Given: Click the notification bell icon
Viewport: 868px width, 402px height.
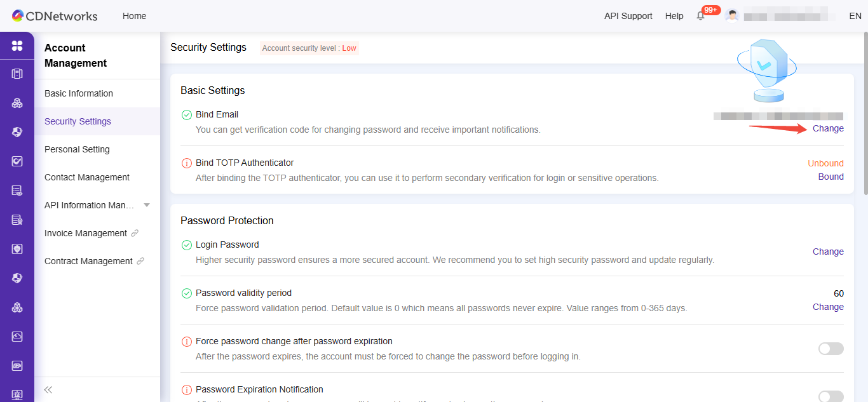Looking at the screenshot, I should pyautogui.click(x=701, y=16).
